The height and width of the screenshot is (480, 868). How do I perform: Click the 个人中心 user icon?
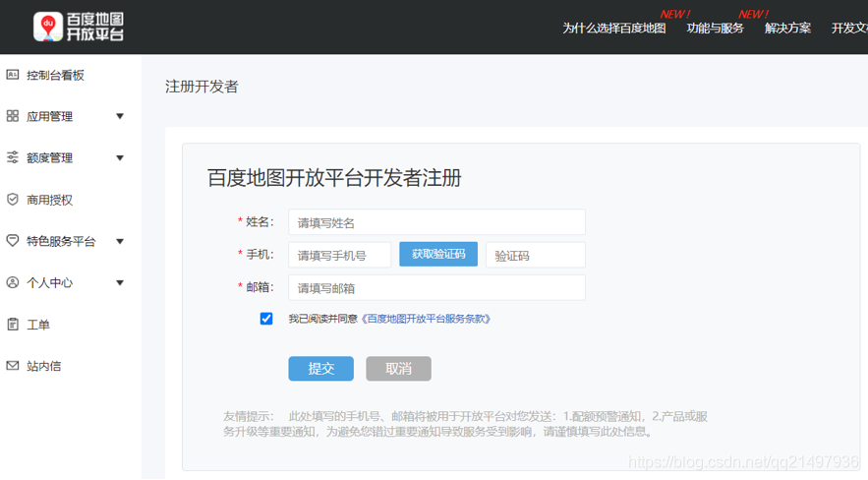(12, 282)
